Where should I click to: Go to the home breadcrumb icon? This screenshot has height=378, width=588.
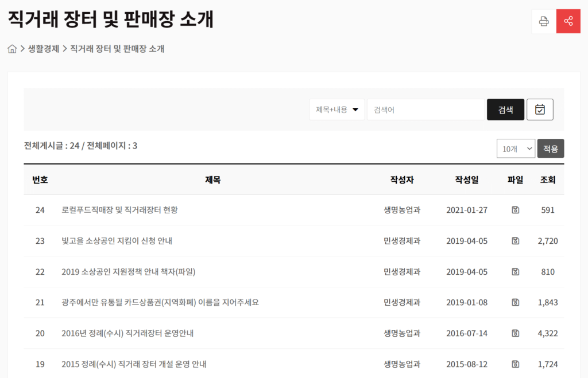[12, 49]
